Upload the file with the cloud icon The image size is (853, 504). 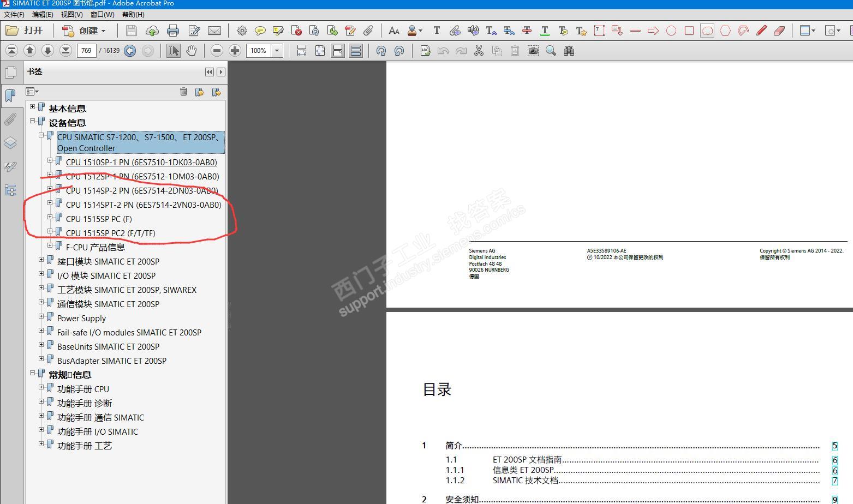(x=152, y=31)
